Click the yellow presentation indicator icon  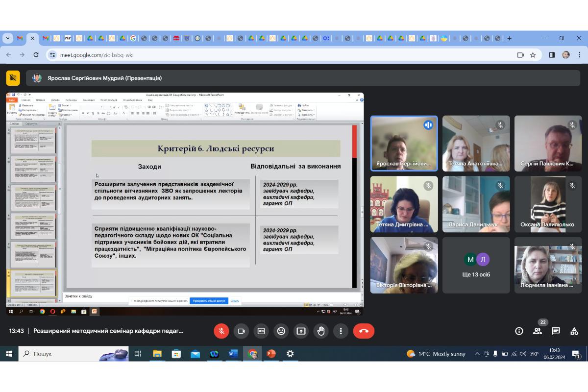(x=13, y=78)
